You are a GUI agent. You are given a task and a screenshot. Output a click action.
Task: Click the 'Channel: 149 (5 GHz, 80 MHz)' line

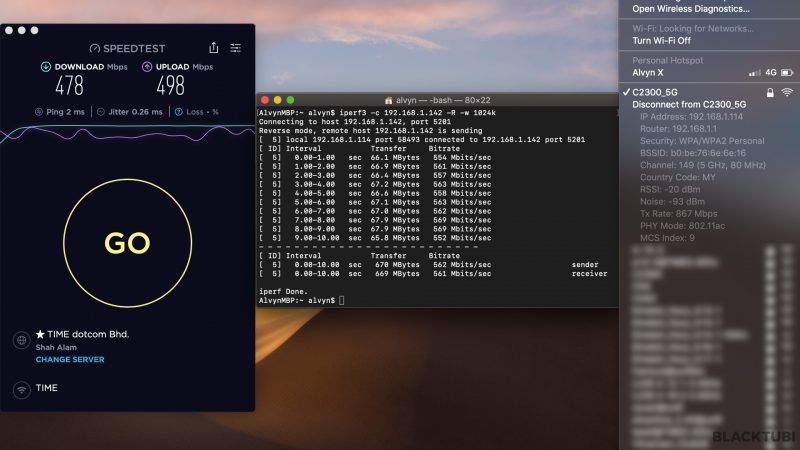(703, 165)
